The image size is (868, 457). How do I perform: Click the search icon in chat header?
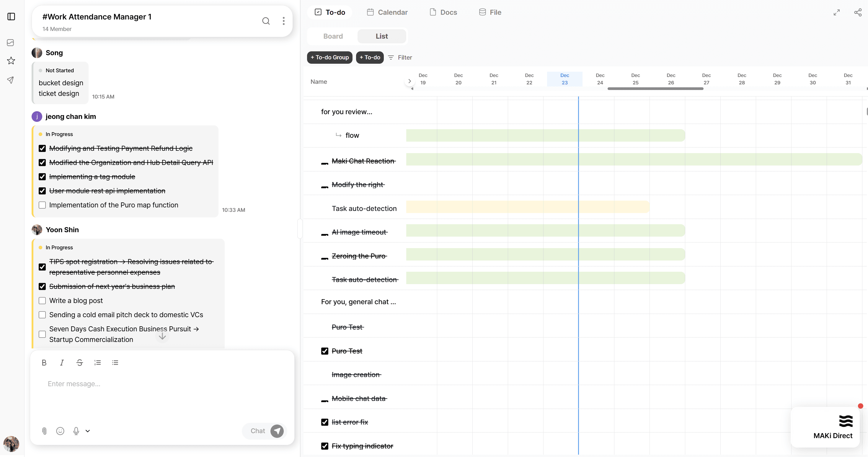click(x=266, y=21)
